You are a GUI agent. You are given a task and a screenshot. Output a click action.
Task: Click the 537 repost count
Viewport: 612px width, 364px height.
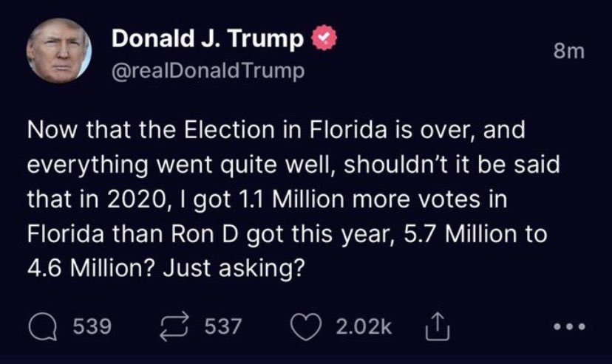tap(223, 326)
